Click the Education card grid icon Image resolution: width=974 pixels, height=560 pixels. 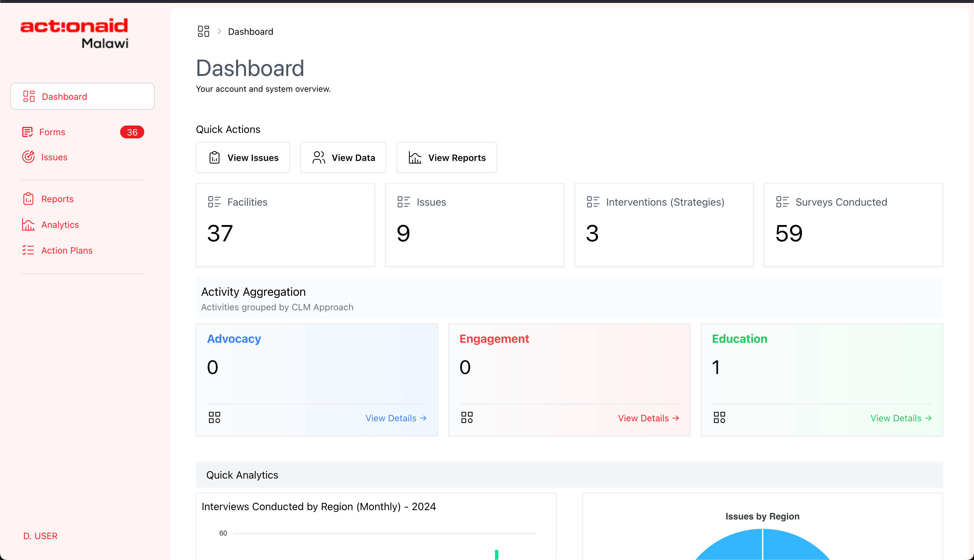coord(719,418)
